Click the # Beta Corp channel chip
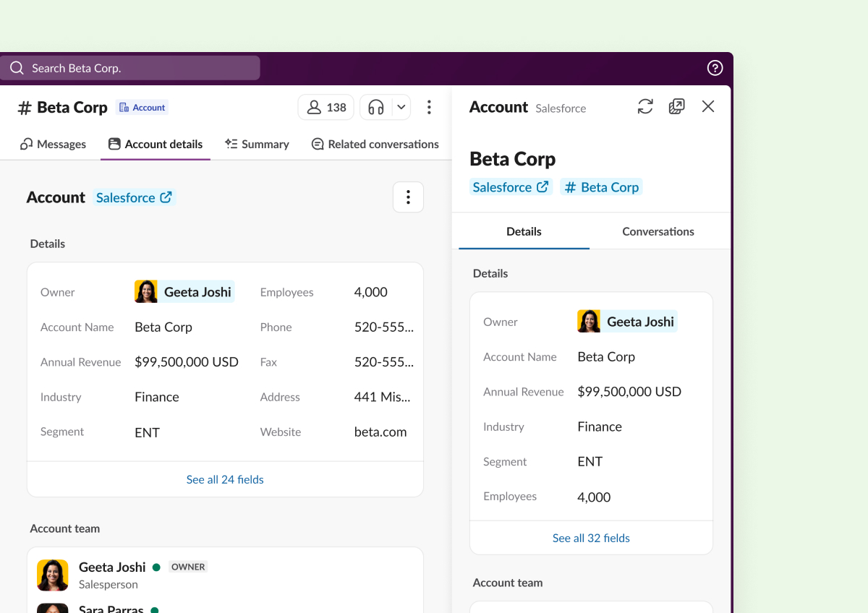The width and height of the screenshot is (868, 613). coord(601,187)
